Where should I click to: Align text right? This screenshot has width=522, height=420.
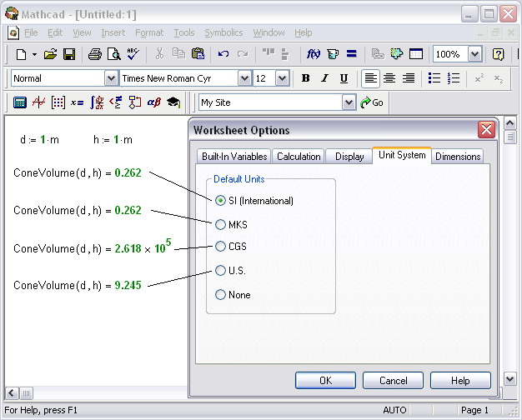409,78
